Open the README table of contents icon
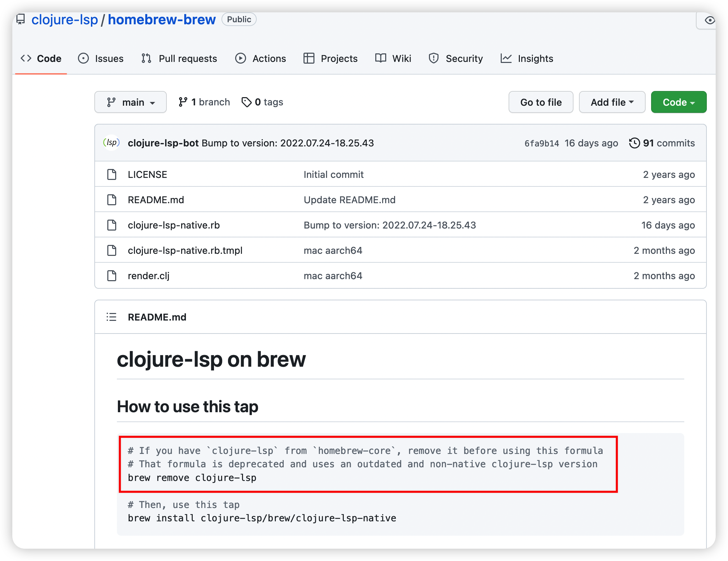Viewport: 728px width, 561px height. pyautogui.click(x=111, y=317)
